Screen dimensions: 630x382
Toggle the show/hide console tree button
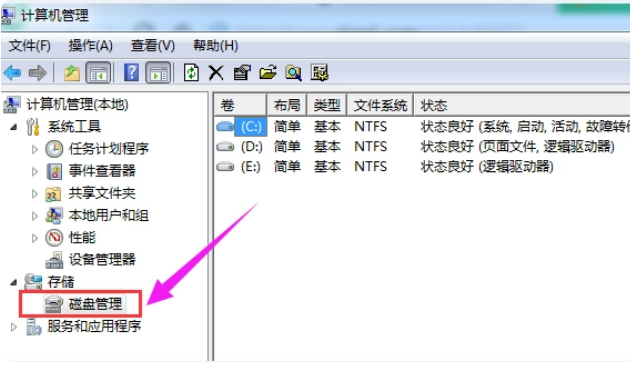pos(98,73)
